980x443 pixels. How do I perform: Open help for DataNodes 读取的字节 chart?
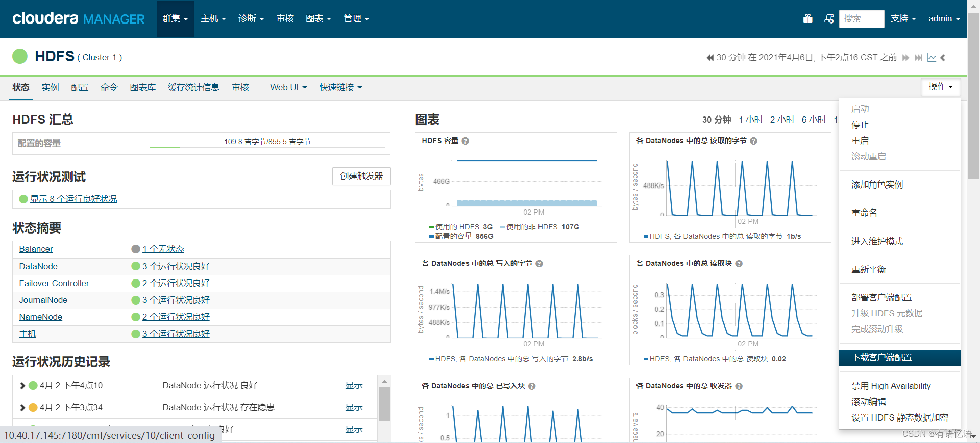753,141
